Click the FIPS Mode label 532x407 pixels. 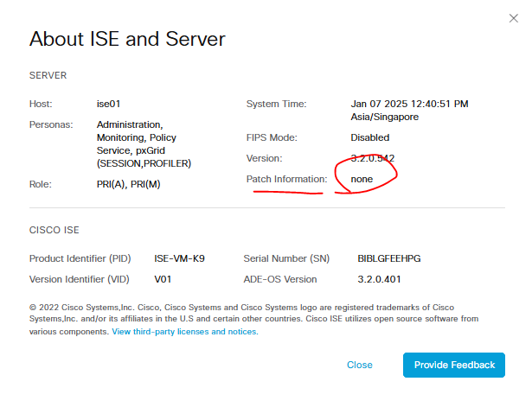tap(272, 137)
